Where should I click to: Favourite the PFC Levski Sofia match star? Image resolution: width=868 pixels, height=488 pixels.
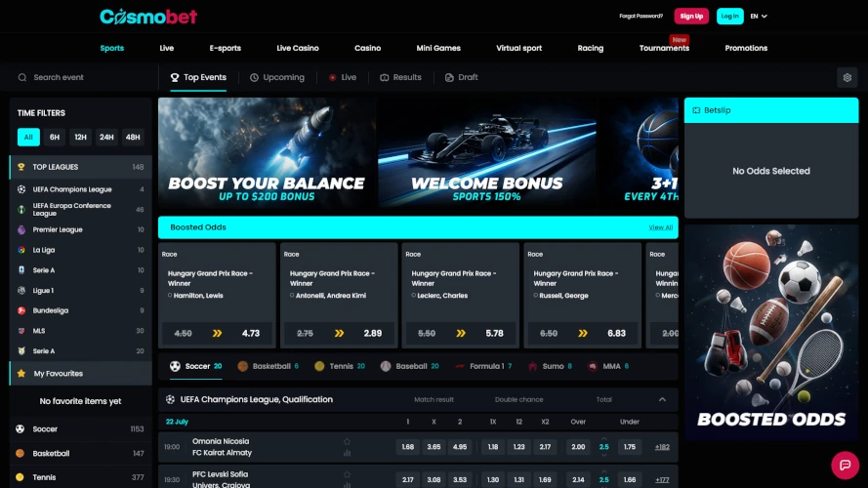click(x=347, y=474)
